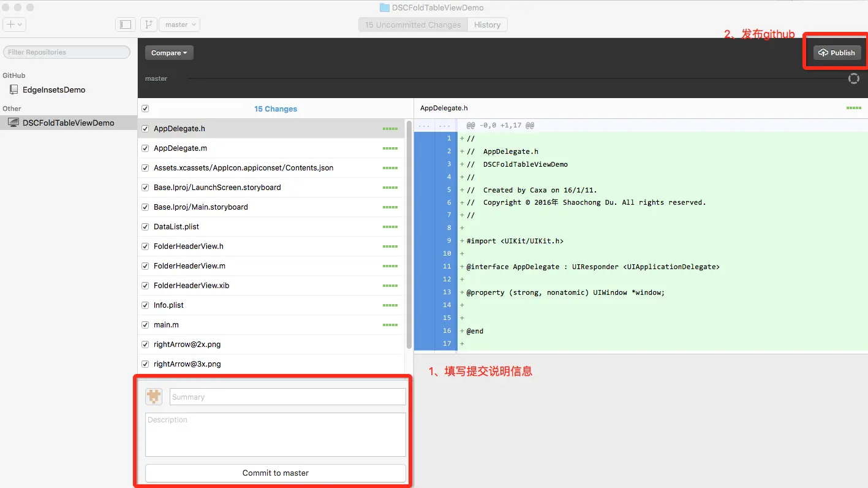This screenshot has height=488, width=868.
Task: Toggle the sidebar visibility icon
Action: [x=126, y=25]
